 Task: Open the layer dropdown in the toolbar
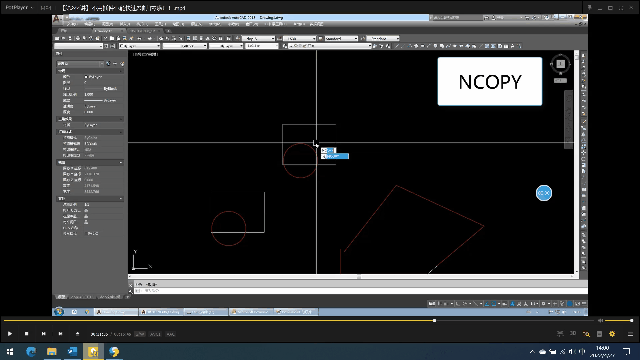329,46
